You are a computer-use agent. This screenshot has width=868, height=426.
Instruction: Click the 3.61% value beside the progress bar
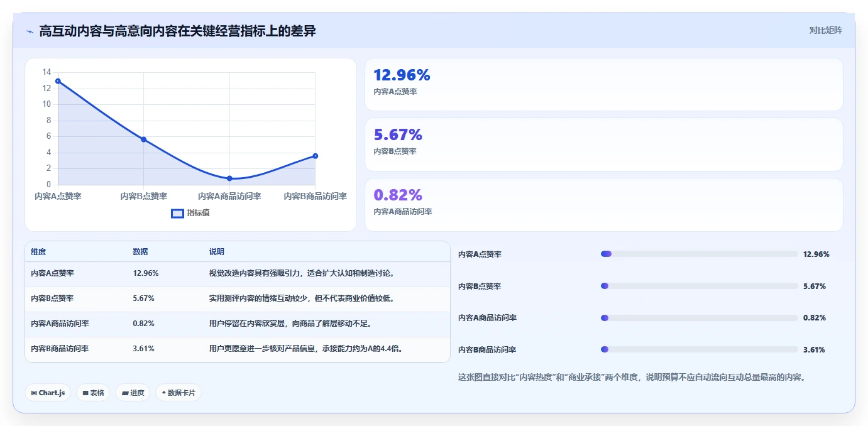point(814,350)
